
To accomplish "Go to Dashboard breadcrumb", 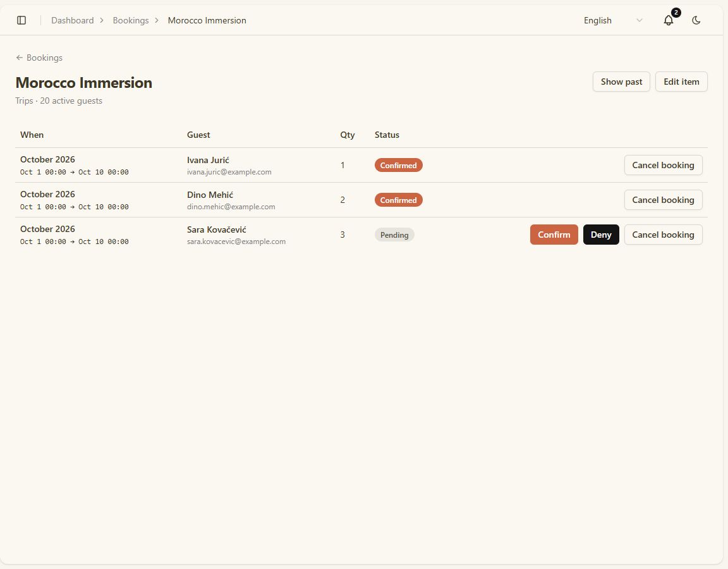I will [73, 20].
